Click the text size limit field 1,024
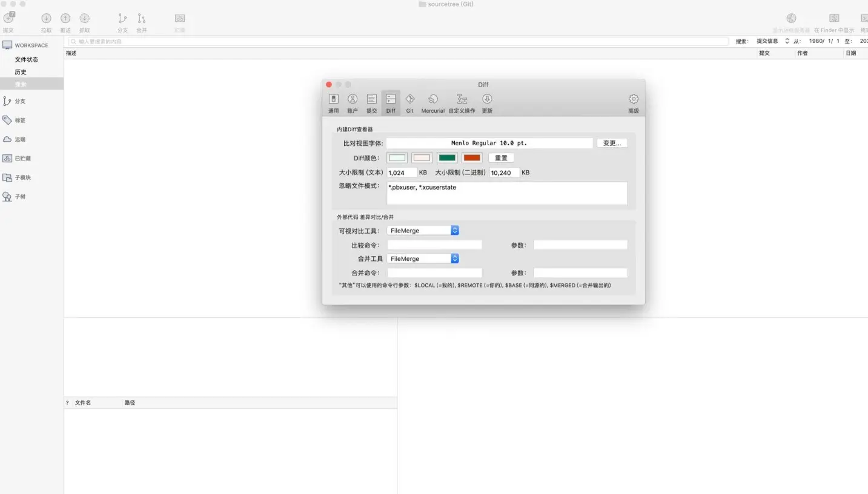The image size is (868, 494). pos(402,173)
